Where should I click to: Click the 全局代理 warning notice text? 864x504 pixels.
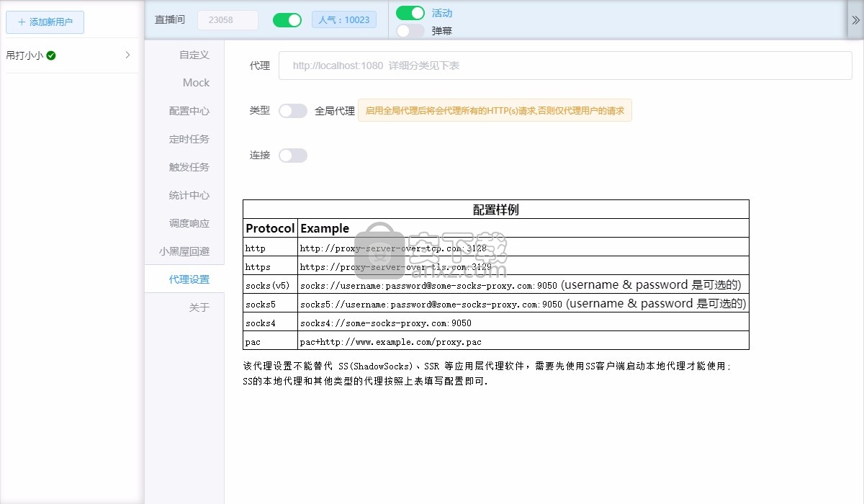click(495, 111)
